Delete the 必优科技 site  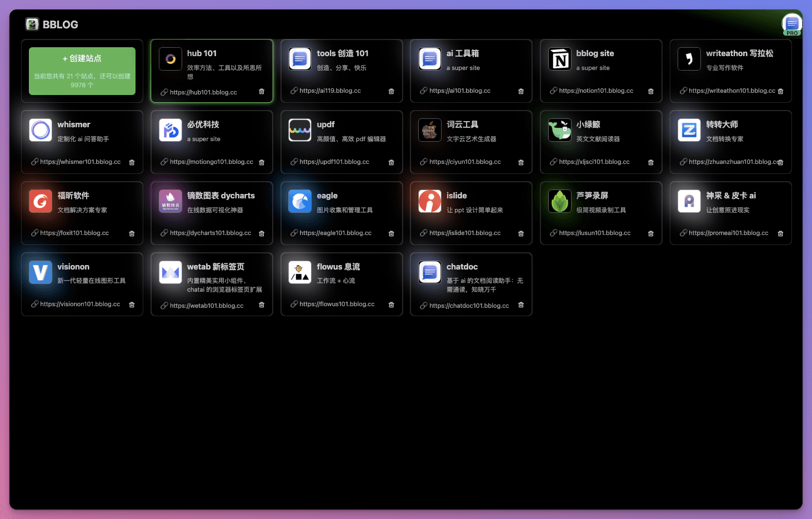(262, 162)
